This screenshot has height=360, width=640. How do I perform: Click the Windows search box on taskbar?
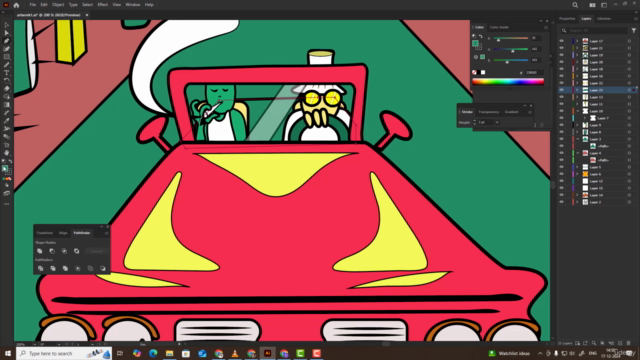coord(64,353)
